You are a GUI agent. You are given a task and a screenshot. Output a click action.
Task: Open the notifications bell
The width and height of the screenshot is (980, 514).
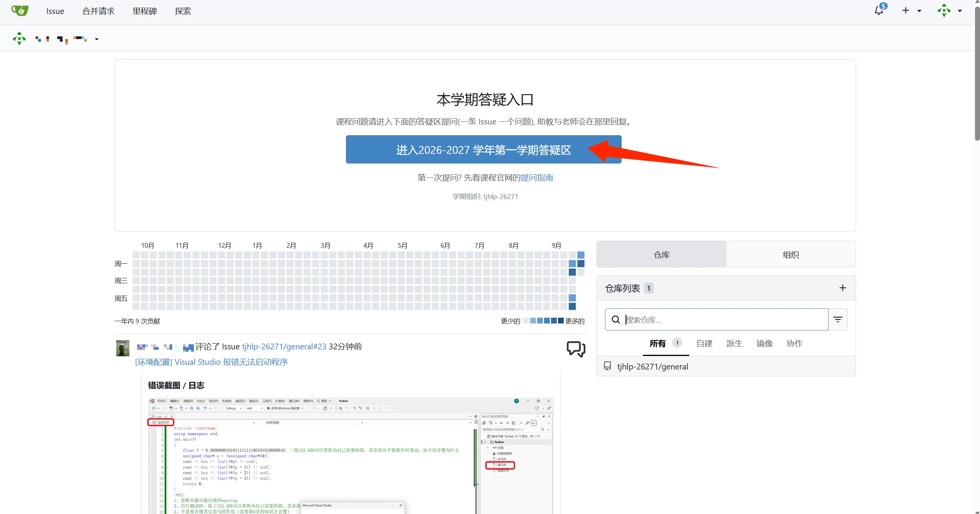[x=879, y=11]
